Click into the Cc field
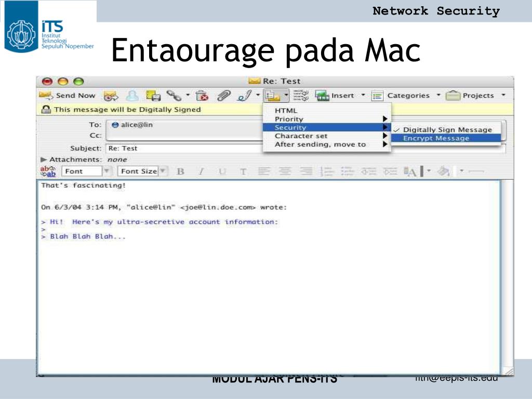The width and height of the screenshot is (532, 399). [185, 136]
